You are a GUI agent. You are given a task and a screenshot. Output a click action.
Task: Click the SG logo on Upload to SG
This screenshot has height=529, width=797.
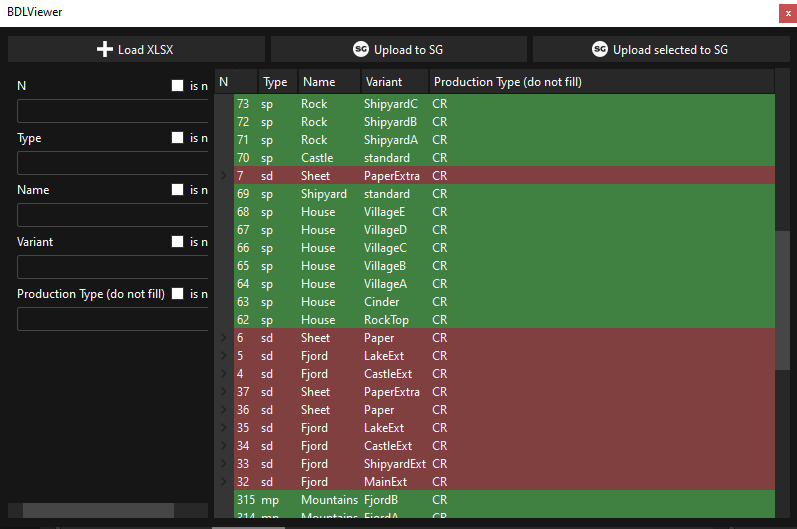(x=361, y=49)
